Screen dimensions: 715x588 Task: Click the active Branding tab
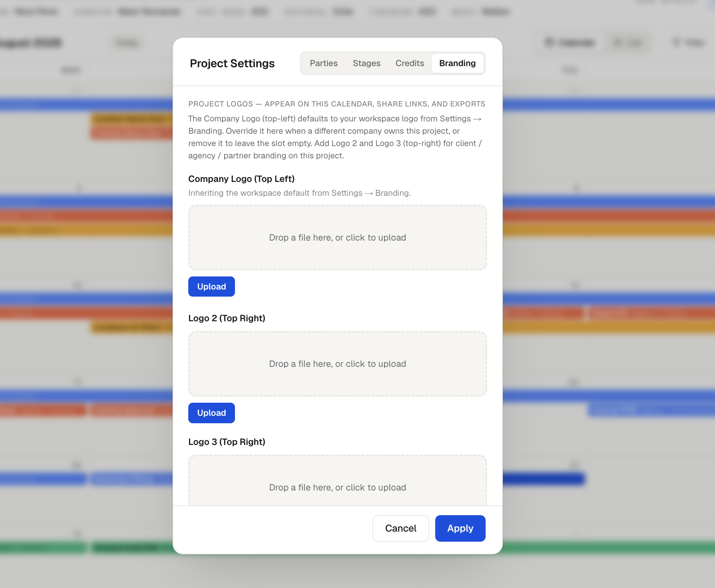457,63
